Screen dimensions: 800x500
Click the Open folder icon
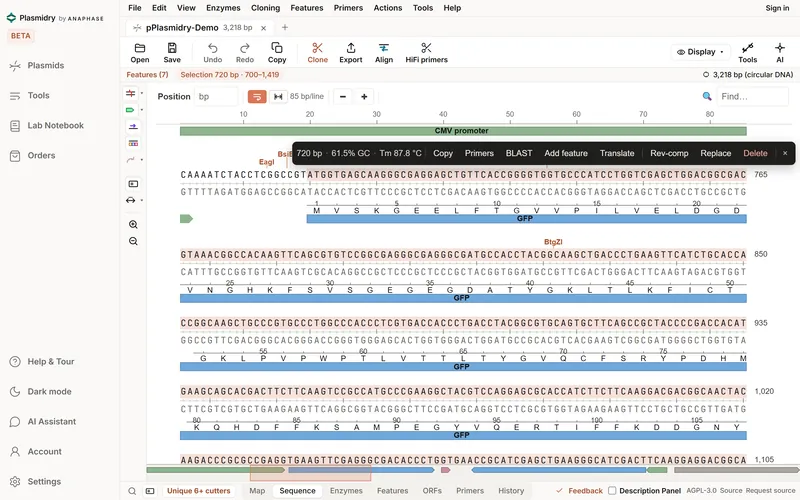(x=140, y=48)
